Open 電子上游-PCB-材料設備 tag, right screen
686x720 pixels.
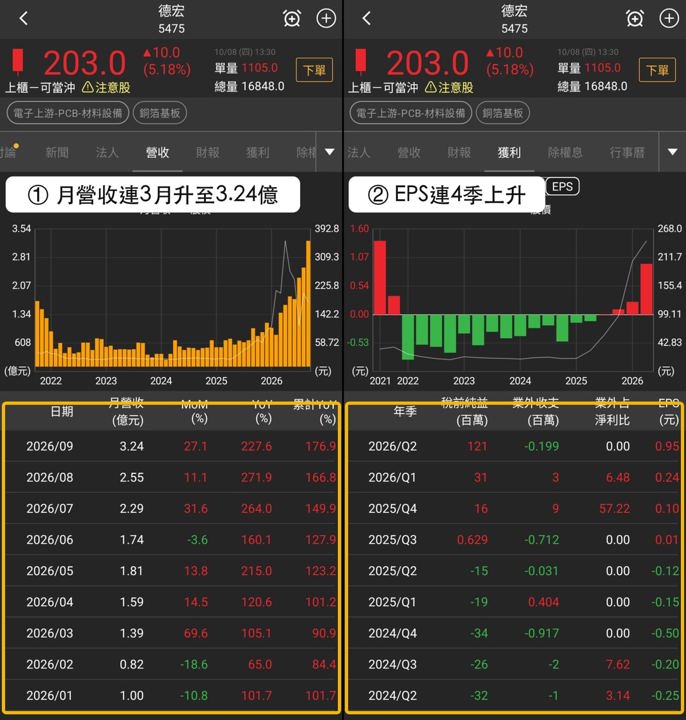411,113
